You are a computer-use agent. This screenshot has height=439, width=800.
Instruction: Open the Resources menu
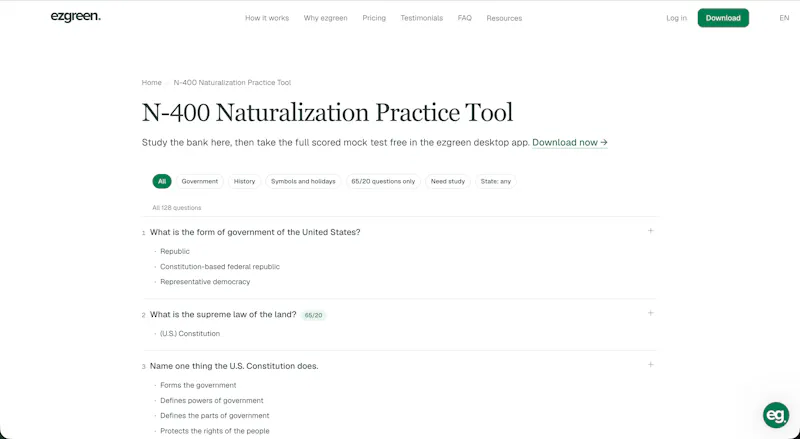504,18
